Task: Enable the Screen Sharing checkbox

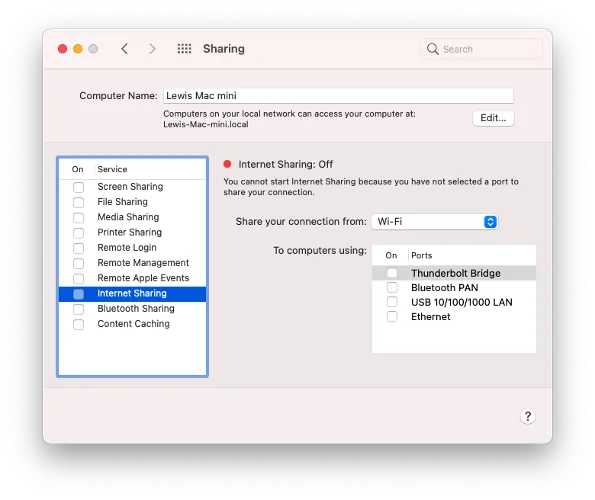Action: click(79, 187)
